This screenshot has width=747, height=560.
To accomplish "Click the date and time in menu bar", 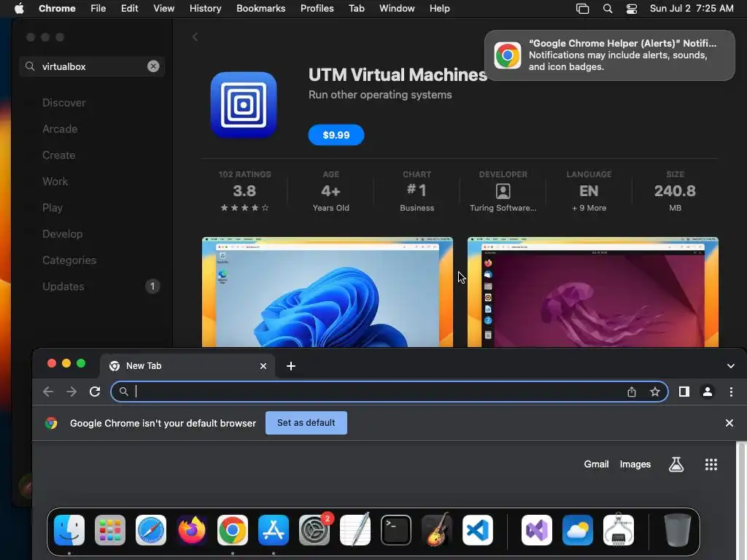I will (692, 8).
